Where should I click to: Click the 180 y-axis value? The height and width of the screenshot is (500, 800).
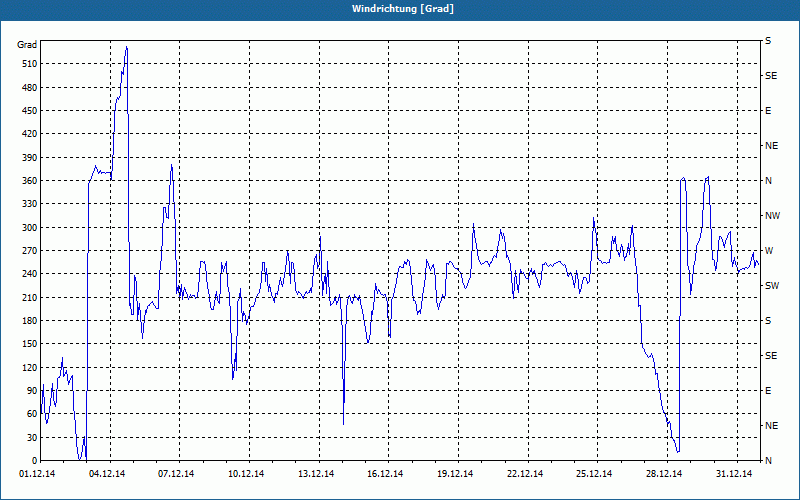[x=31, y=321]
